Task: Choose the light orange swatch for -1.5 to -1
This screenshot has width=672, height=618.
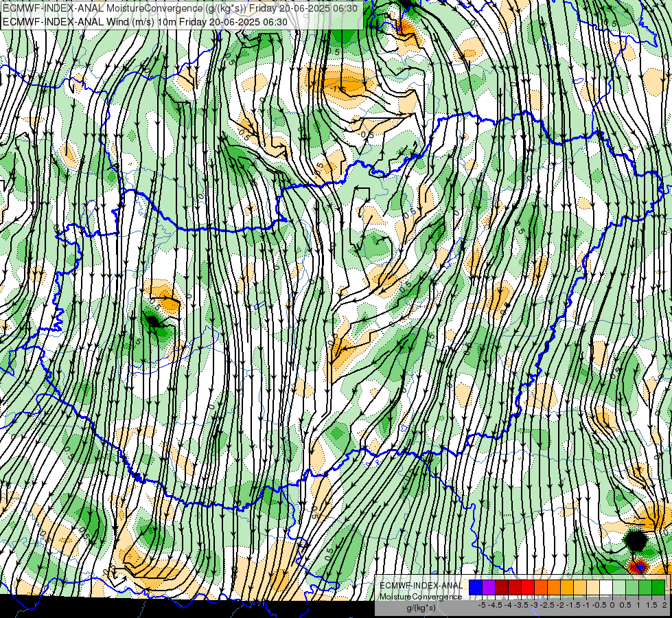Action: (580, 587)
